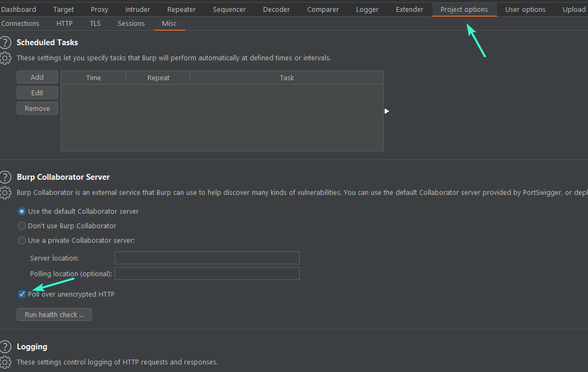Open help for Scheduled Tasks section
The height and width of the screenshot is (372, 588).
(x=5, y=42)
